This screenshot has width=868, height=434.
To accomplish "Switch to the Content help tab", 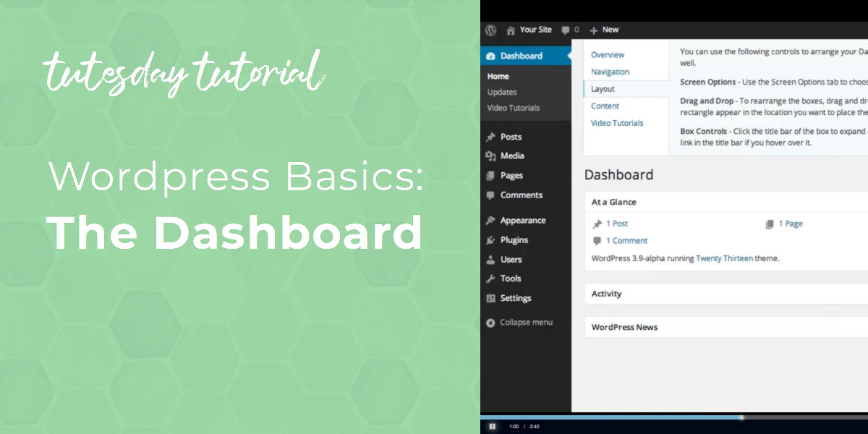I will (605, 106).
